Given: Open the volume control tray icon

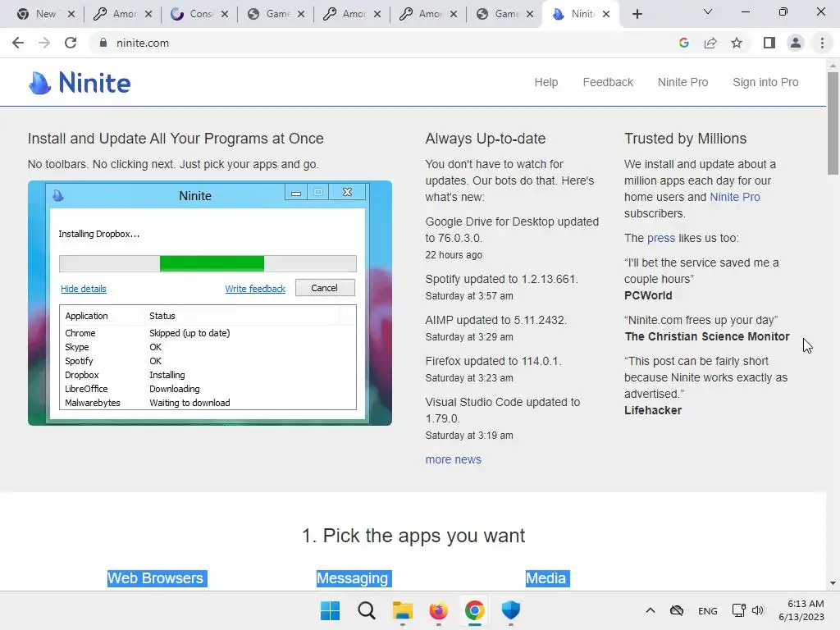Looking at the screenshot, I should [757, 610].
